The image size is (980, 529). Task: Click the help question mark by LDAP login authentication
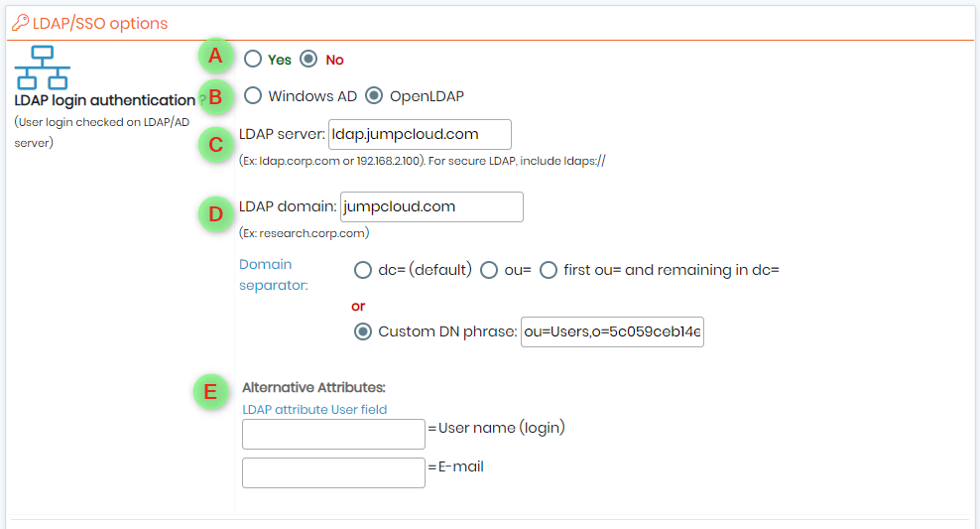click(202, 100)
